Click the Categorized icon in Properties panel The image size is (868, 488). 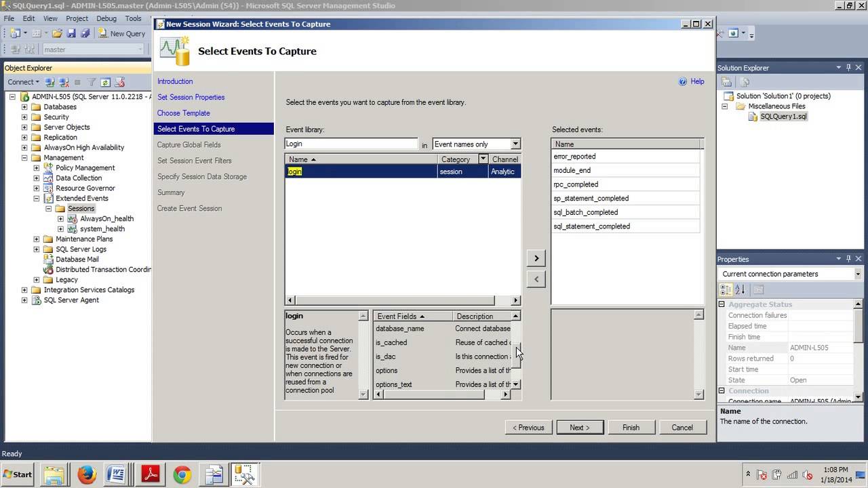tap(726, 289)
